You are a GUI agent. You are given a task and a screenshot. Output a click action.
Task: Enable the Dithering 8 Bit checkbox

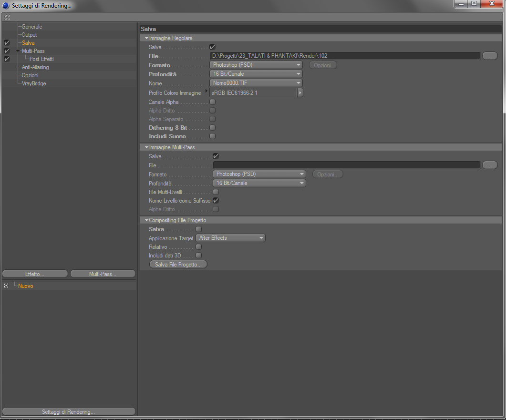212,128
